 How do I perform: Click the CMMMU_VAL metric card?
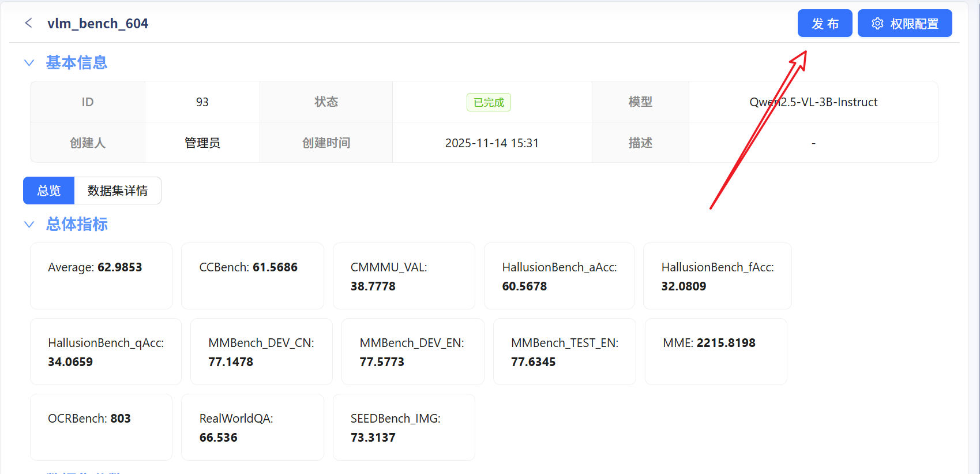404,276
